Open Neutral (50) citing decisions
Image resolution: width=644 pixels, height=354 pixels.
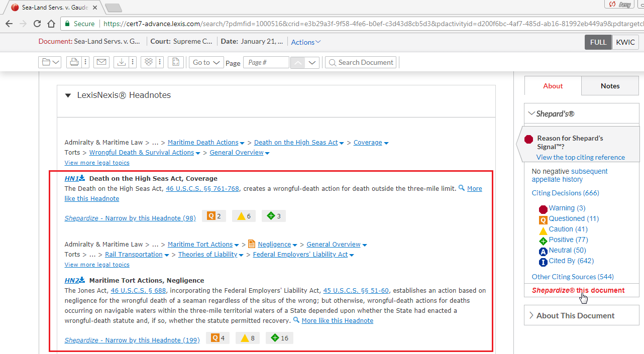[x=568, y=250]
